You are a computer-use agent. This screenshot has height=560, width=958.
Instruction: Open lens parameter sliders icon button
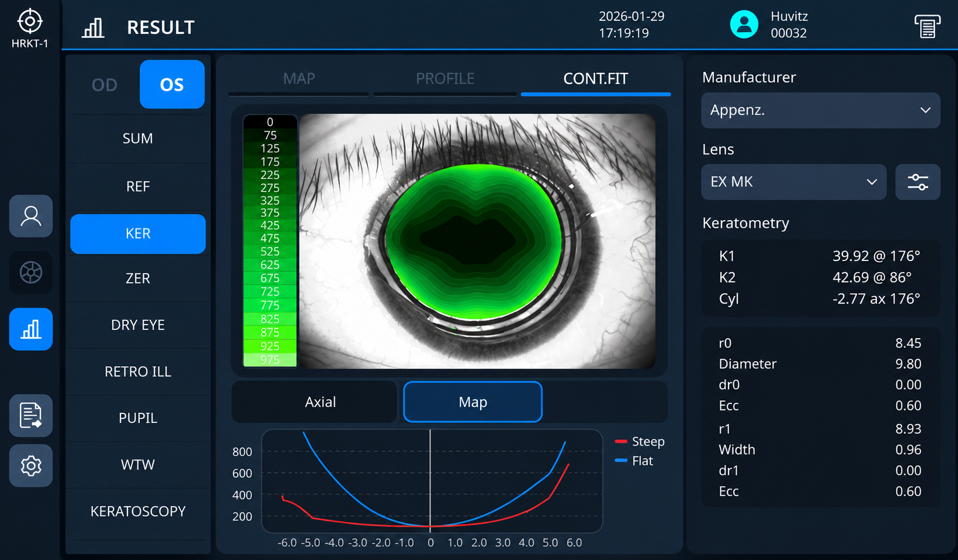click(918, 182)
